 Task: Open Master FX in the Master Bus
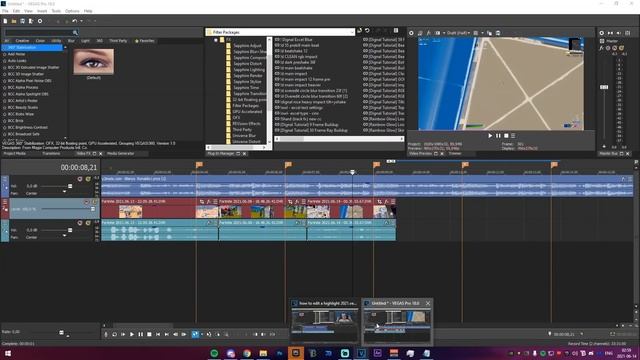[x=601, y=48]
